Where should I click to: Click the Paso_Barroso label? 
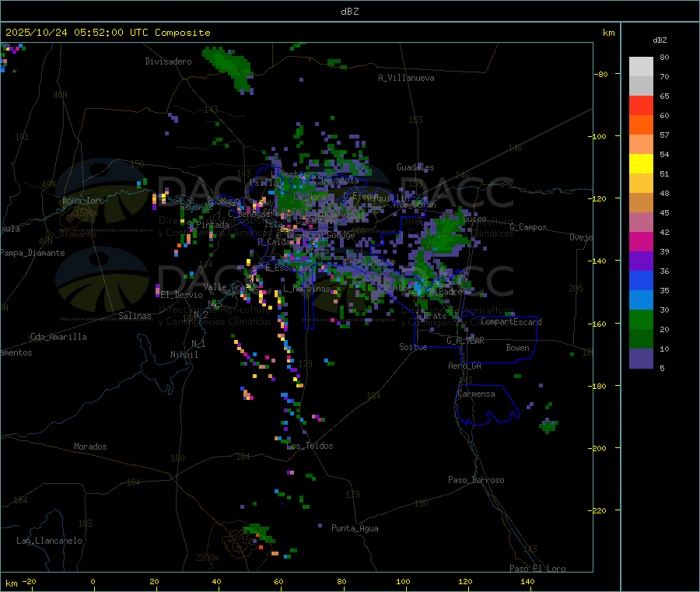tap(476, 480)
